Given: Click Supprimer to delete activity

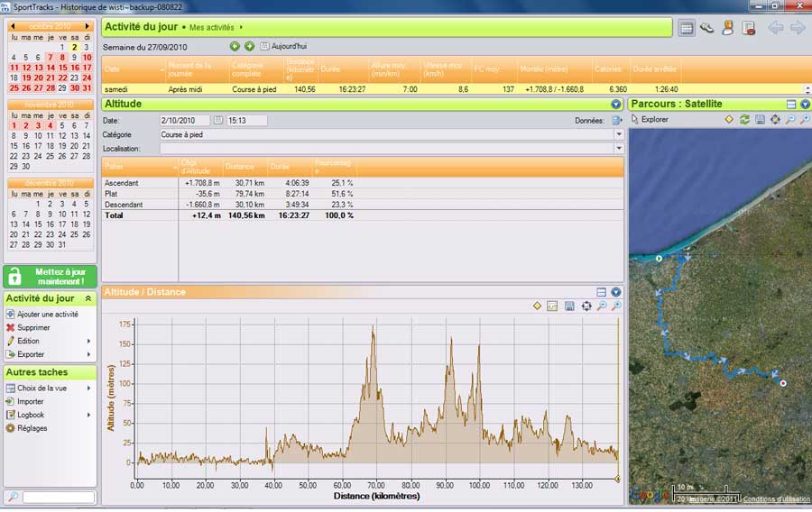Looking at the screenshot, I should coord(33,328).
